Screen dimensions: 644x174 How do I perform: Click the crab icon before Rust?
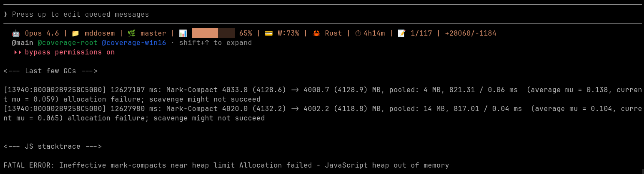point(316,33)
